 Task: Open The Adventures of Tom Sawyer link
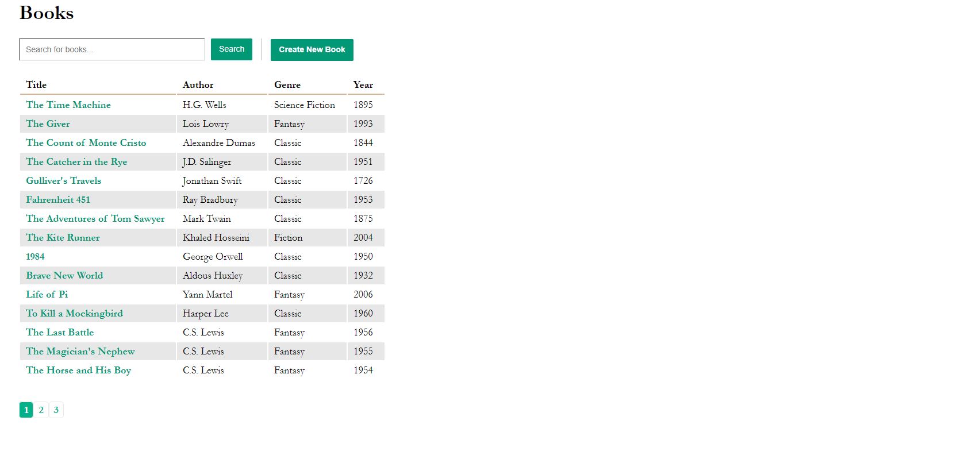[x=95, y=218]
